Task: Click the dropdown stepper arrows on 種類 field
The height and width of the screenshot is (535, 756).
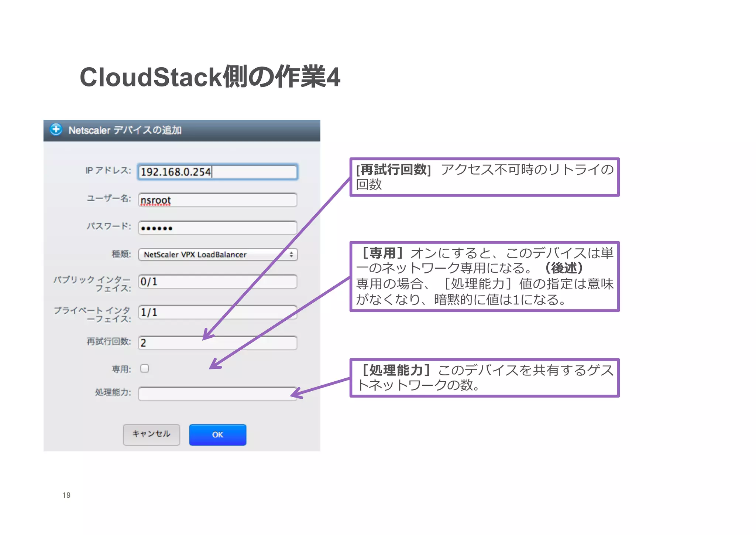Action: click(291, 255)
